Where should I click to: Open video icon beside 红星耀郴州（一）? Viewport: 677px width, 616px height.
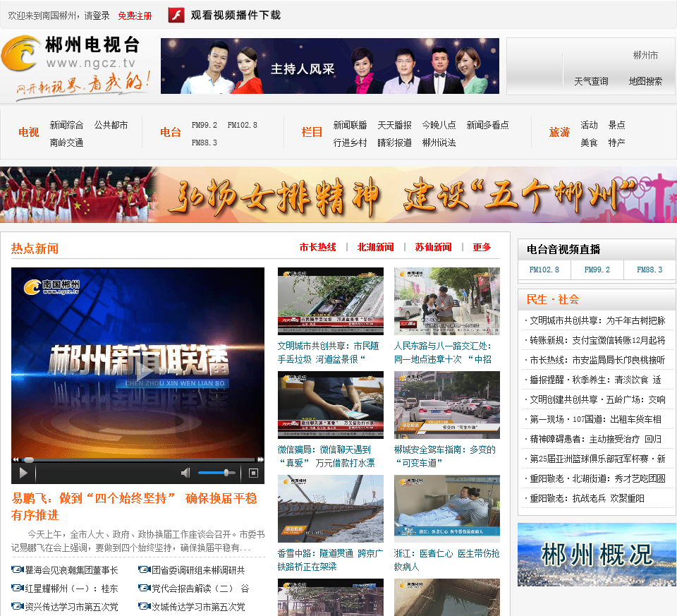click(x=17, y=588)
